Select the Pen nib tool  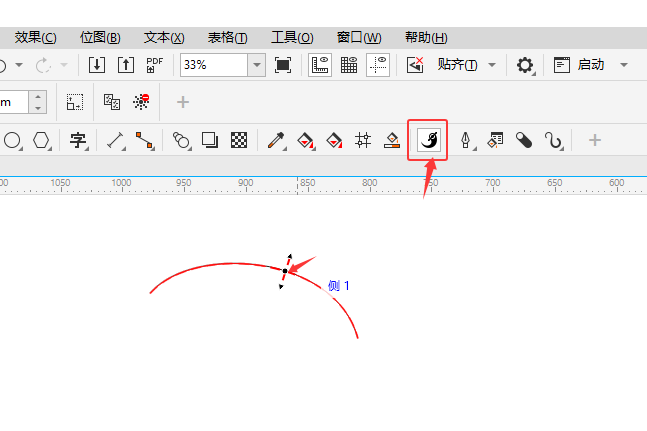tap(467, 140)
